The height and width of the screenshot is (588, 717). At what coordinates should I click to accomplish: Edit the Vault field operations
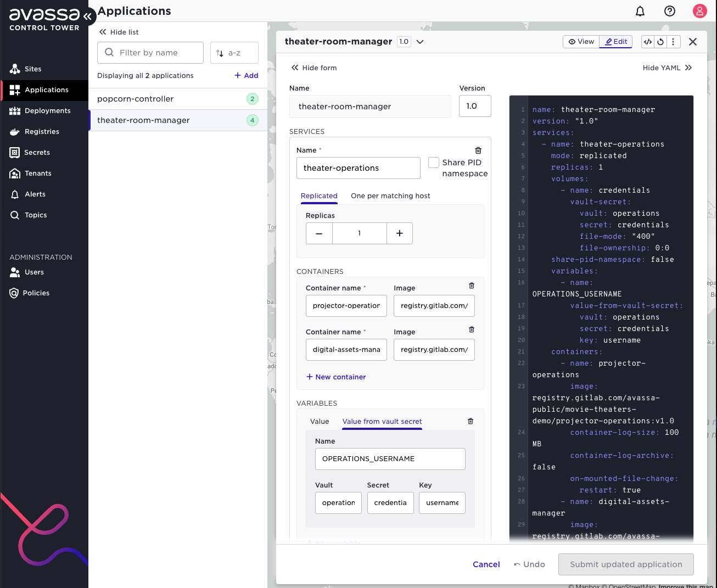(x=338, y=503)
